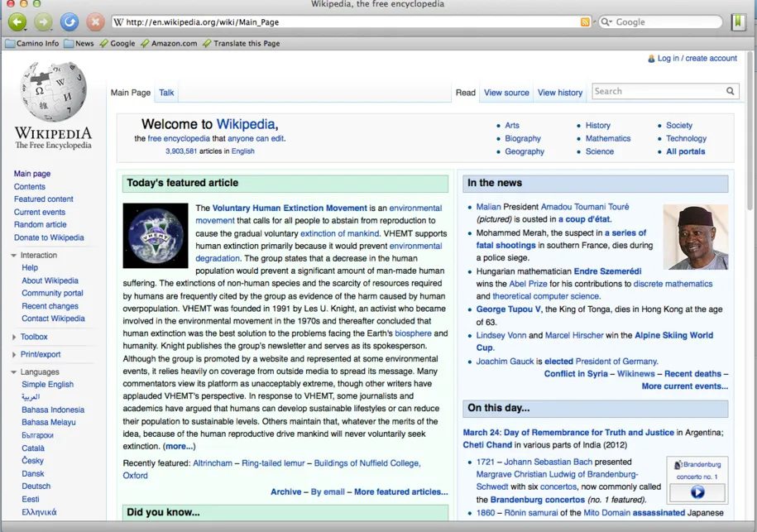
Task: Open Current events in the sidebar
Action: pos(40,212)
